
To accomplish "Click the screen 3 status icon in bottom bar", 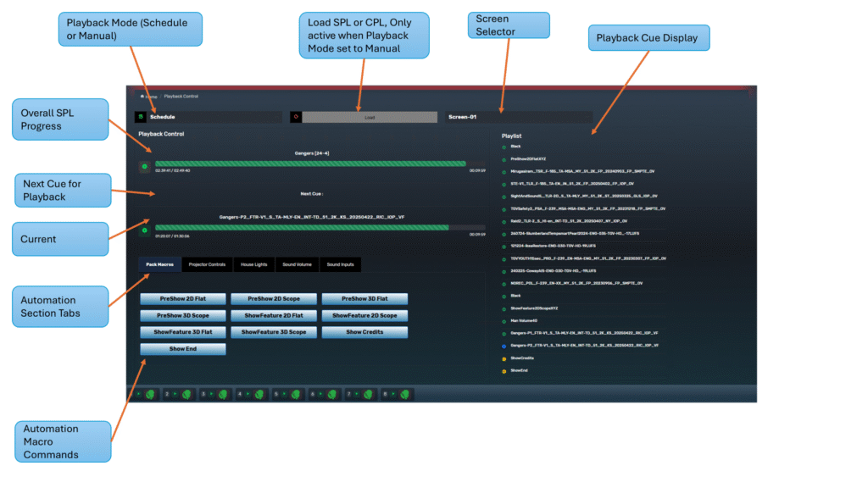I will 223,394.
